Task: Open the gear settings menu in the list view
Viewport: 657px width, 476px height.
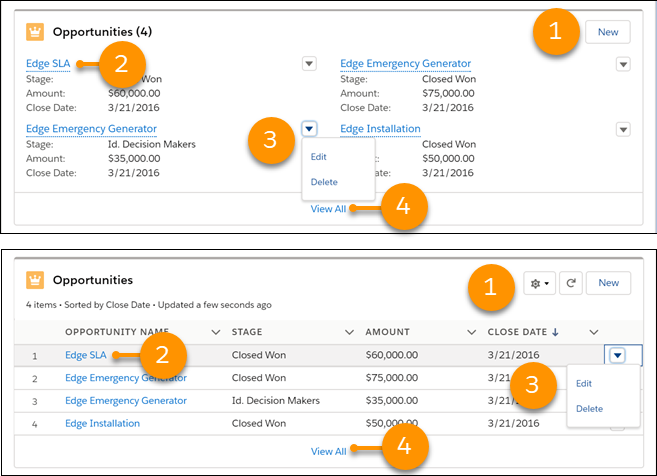Action: (x=540, y=283)
